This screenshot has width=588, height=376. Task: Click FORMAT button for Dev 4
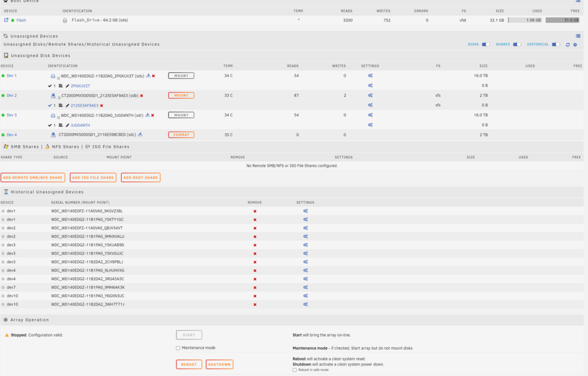(181, 135)
